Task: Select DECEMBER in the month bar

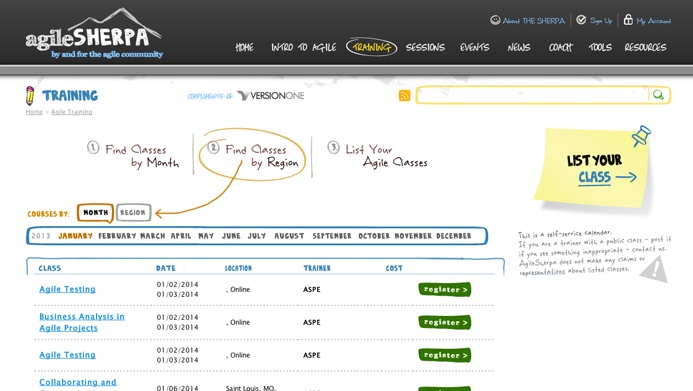Action: (x=454, y=236)
